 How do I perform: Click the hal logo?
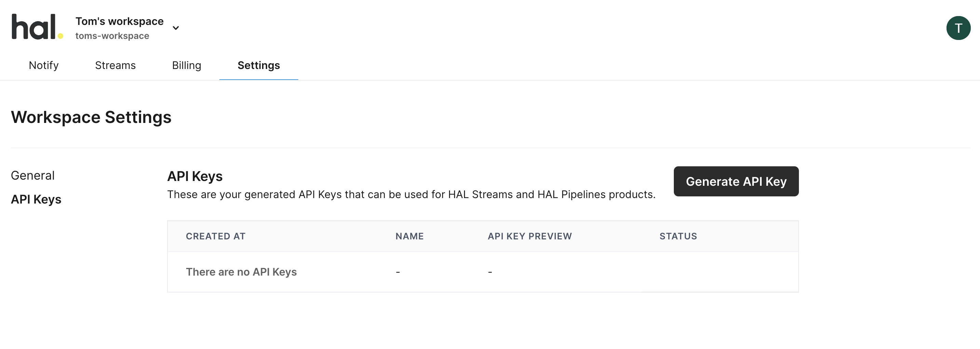click(x=37, y=27)
